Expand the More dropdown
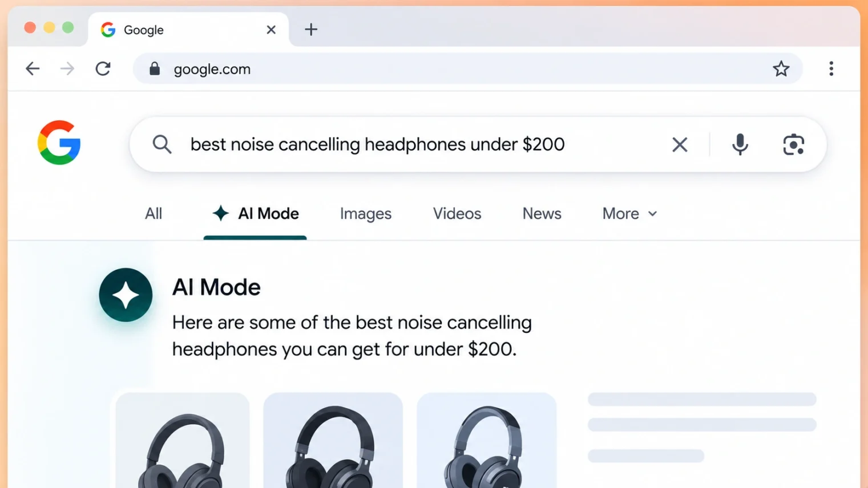868x488 pixels. [629, 214]
